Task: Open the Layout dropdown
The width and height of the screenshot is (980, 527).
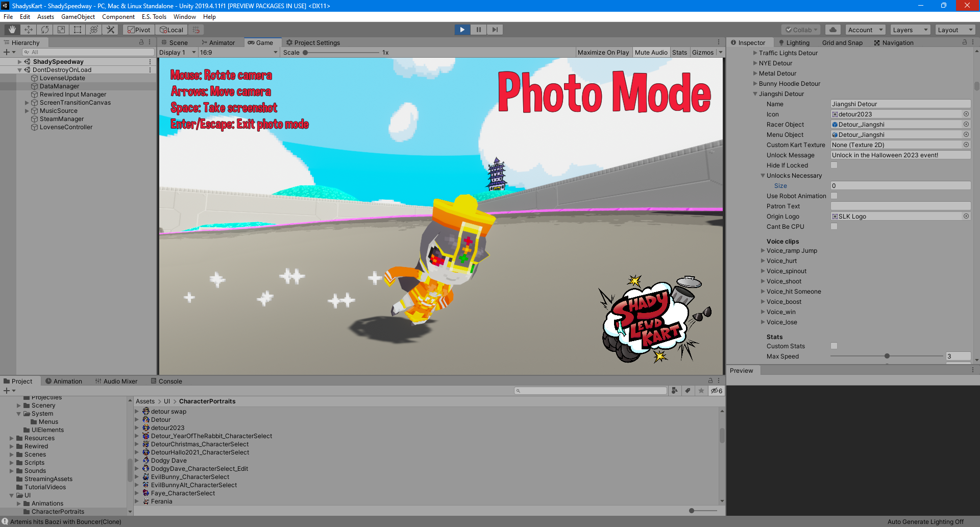Action: [955, 30]
